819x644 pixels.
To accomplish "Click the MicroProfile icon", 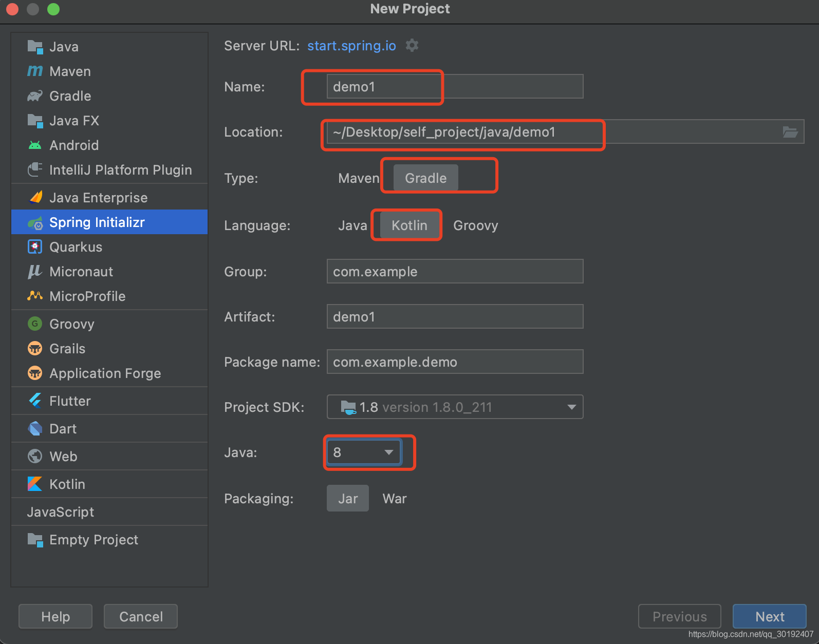I will click(35, 296).
